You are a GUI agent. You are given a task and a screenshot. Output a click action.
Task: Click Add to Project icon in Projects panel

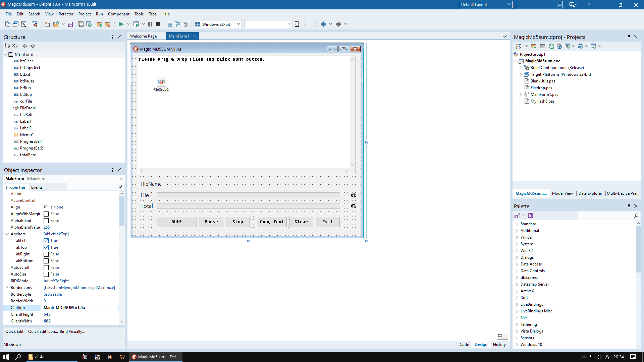534,46
